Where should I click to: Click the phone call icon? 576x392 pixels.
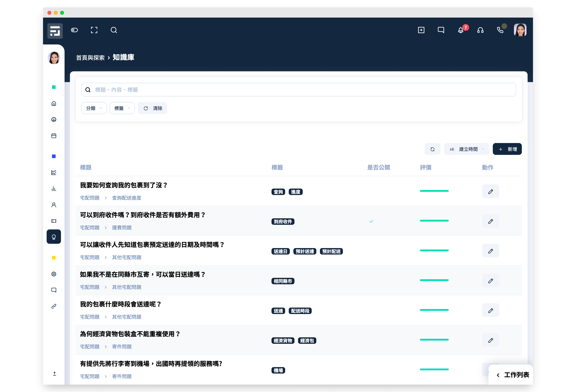coord(500,30)
